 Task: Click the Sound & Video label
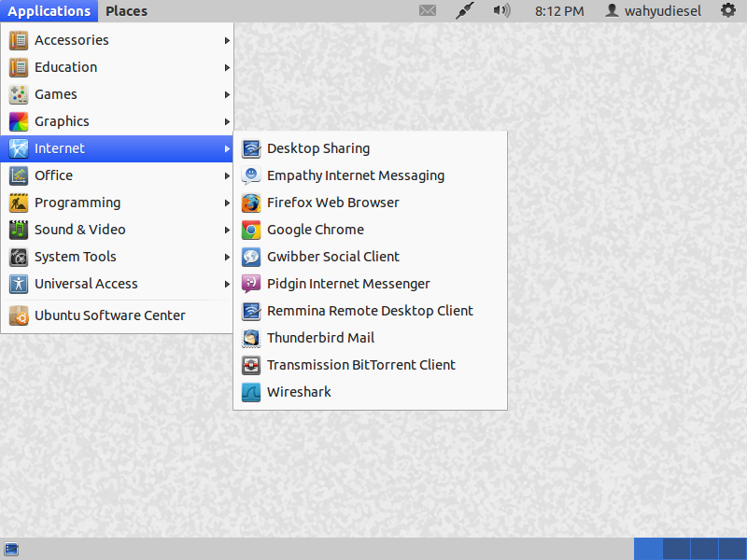coord(80,230)
